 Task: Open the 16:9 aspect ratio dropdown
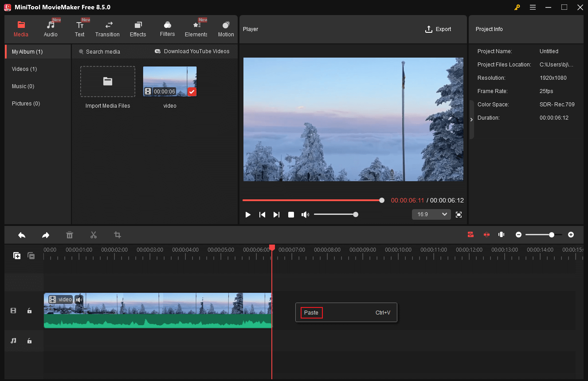tap(431, 214)
